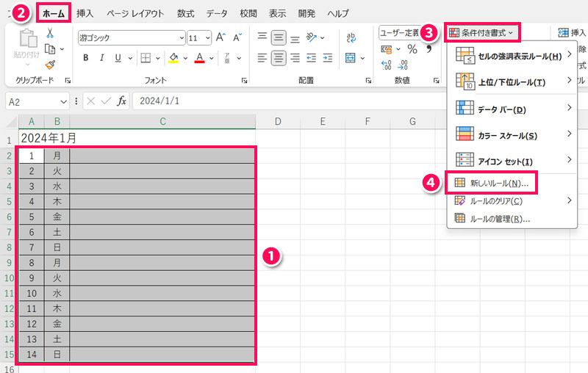
Task: Click the Increase Decimal icon
Action: [x=387, y=65]
